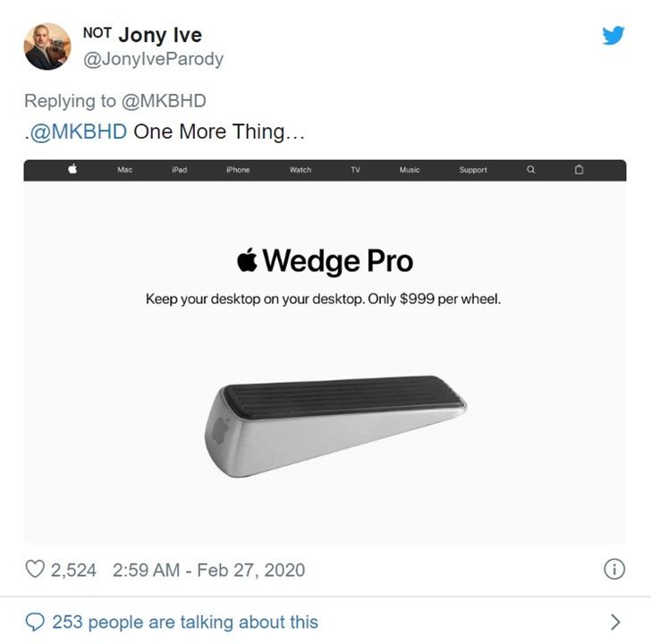The width and height of the screenshot is (651, 644).
Task: Click the speech bubble reply icon
Action: tap(35, 622)
